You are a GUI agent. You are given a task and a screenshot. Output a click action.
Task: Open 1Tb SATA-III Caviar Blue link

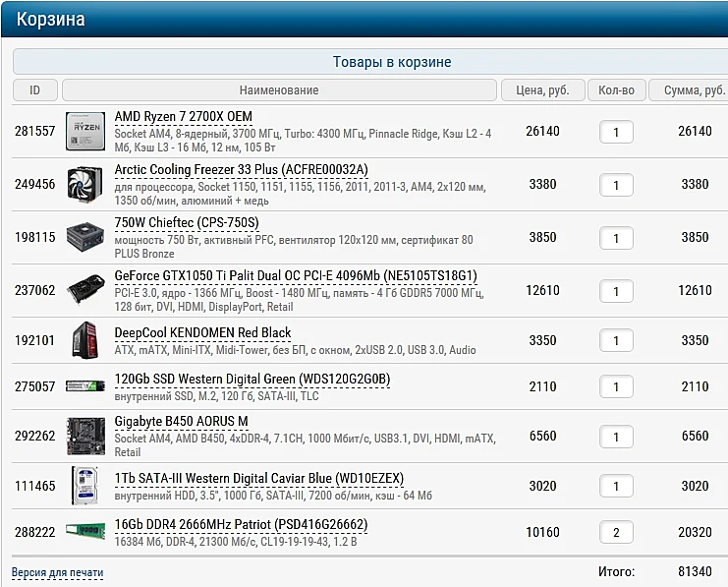point(259,478)
